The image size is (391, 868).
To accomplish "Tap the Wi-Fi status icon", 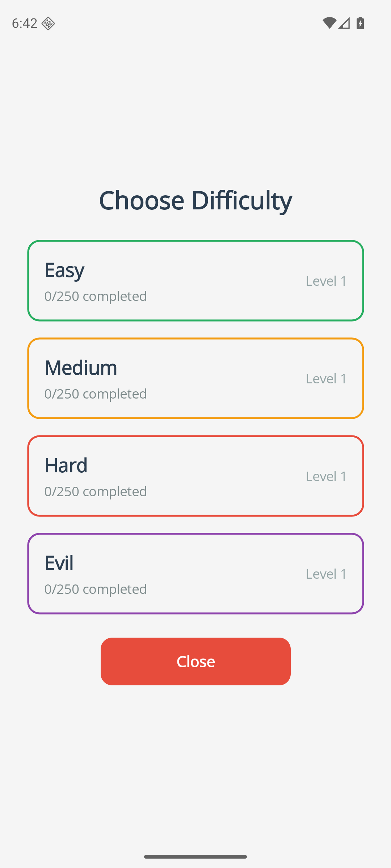I will click(x=329, y=23).
